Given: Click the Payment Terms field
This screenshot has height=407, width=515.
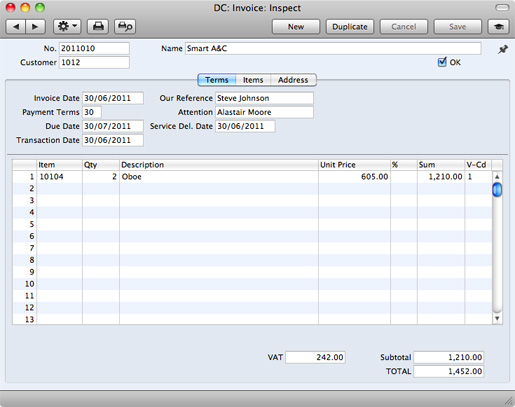Looking at the screenshot, I should [92, 112].
